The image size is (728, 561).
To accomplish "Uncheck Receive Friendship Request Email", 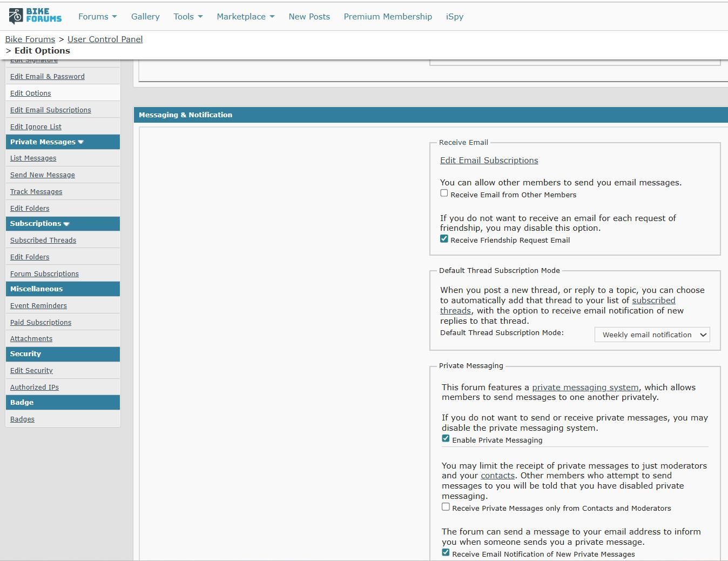I will [444, 239].
